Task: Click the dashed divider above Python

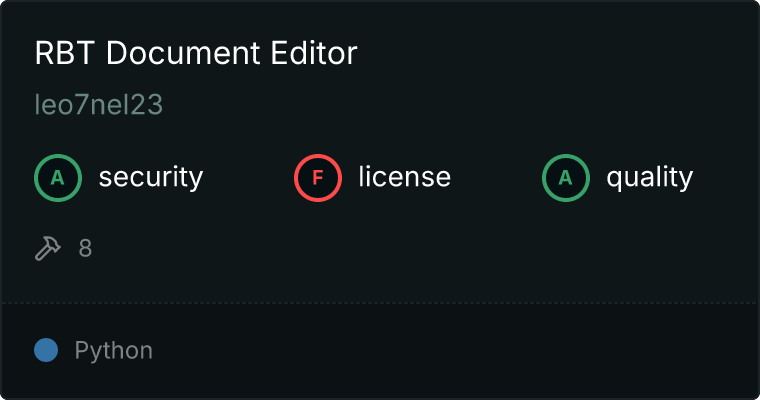Action: [380, 303]
